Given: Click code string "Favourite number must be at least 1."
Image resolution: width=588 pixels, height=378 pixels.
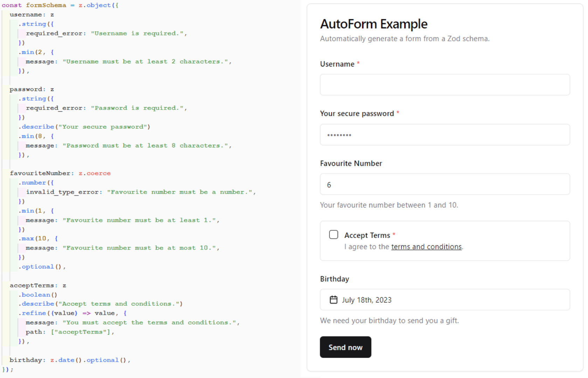Looking at the screenshot, I should point(139,220).
